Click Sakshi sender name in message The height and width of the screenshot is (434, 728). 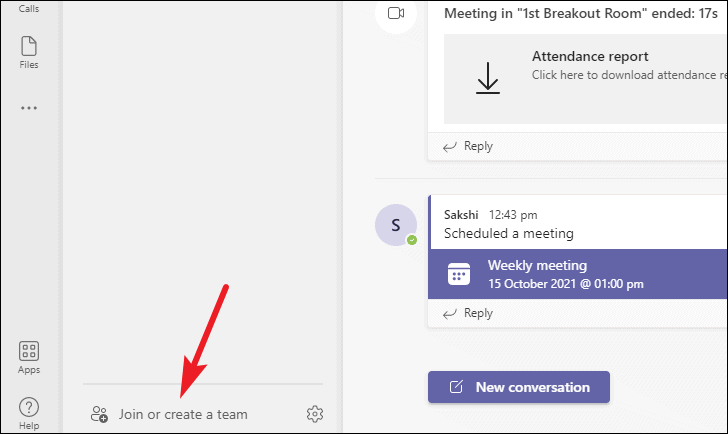tap(461, 215)
